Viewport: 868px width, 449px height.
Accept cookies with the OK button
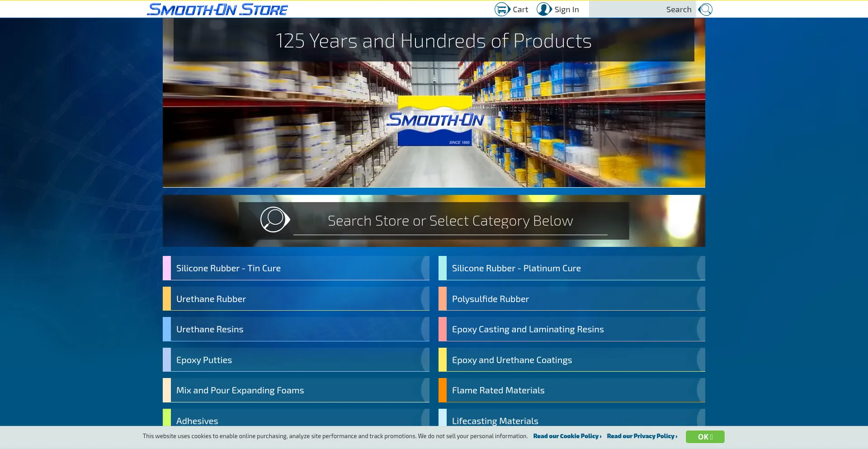pos(704,437)
